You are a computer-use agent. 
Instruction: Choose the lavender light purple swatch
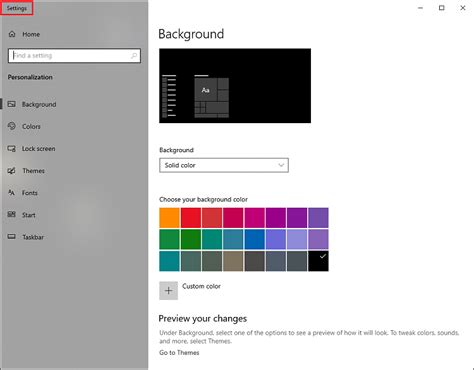(297, 239)
